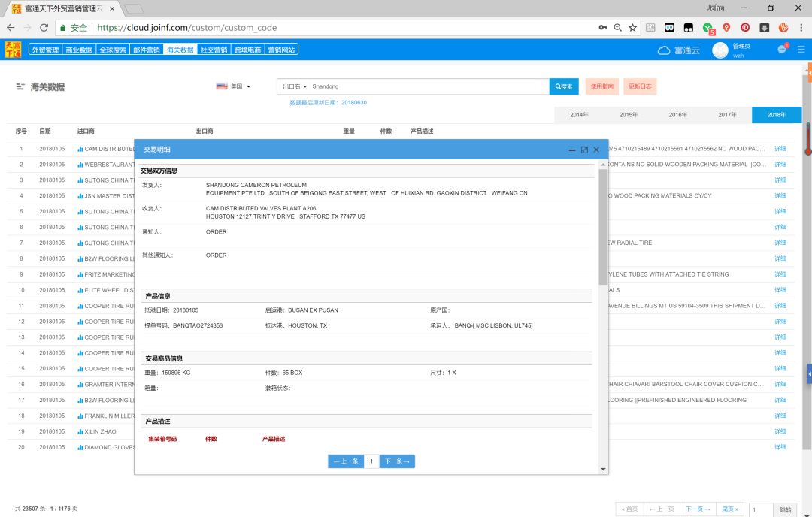Open the 全球搜索 menu item
Screen dimensions: 812x517
point(113,50)
